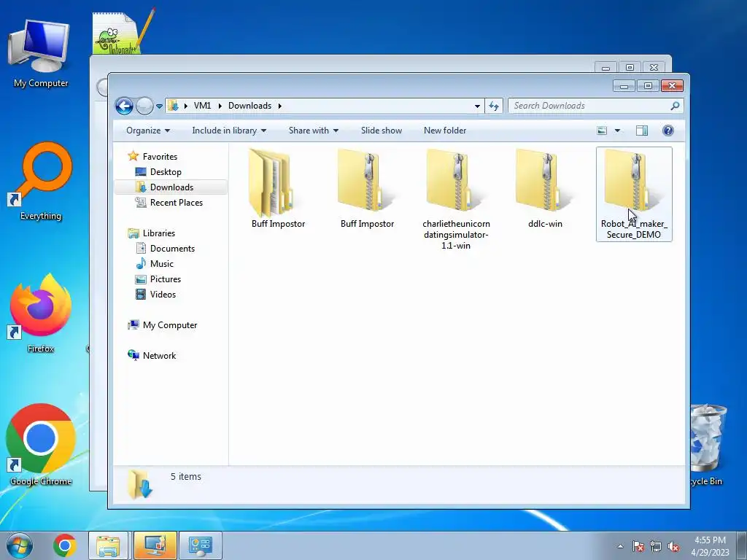Create a New folder

445,131
